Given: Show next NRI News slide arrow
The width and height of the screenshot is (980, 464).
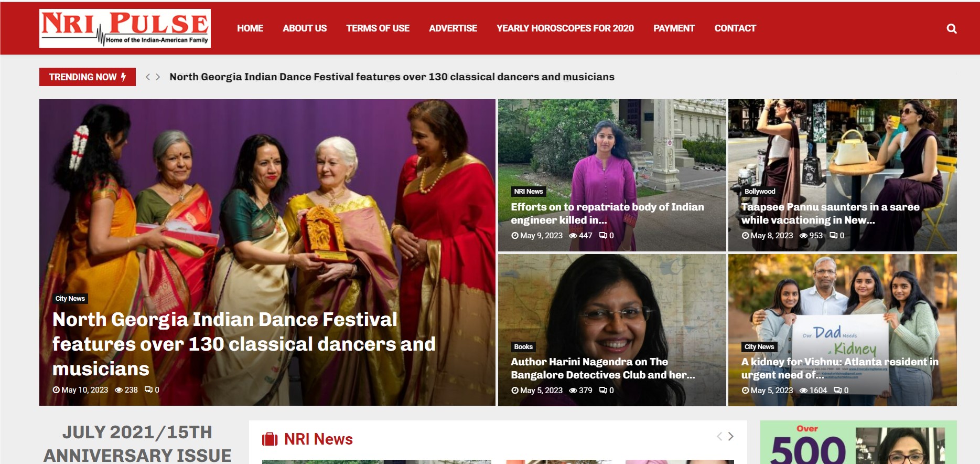Looking at the screenshot, I should (x=731, y=436).
